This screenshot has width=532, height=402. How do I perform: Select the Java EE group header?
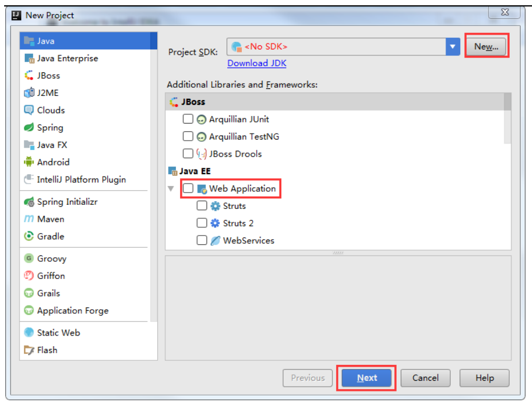click(x=195, y=171)
